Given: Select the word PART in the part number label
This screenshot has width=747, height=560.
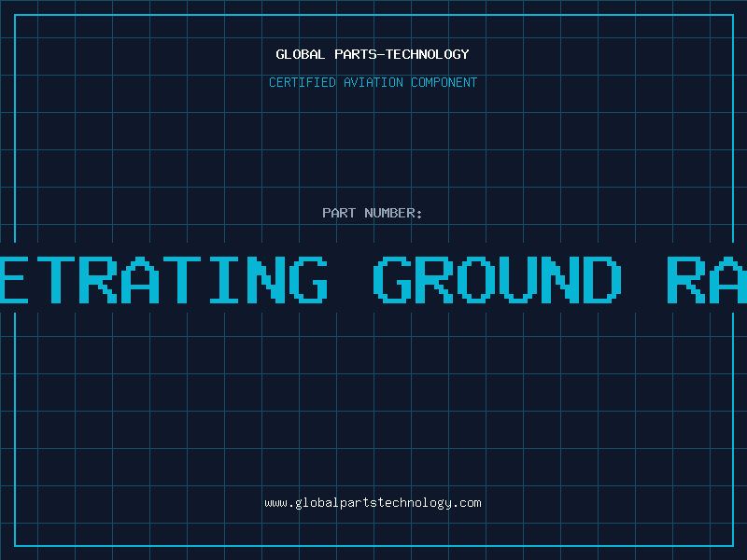Looking at the screenshot, I should [339, 213].
